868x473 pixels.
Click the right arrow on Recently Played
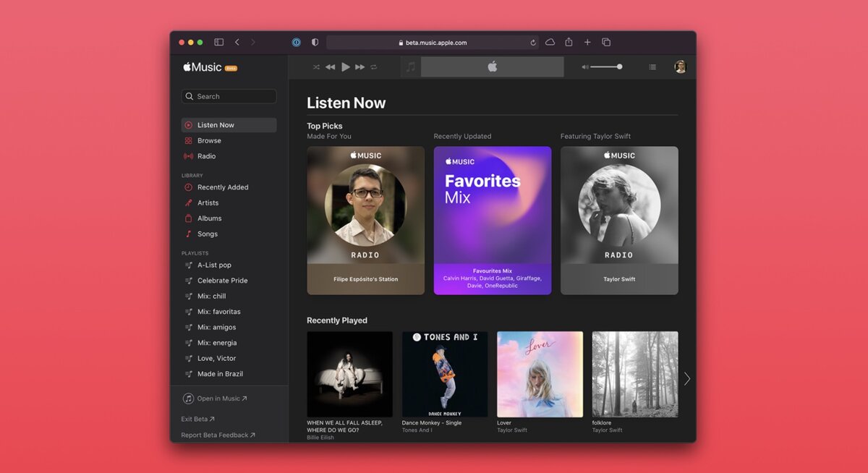pos(686,378)
